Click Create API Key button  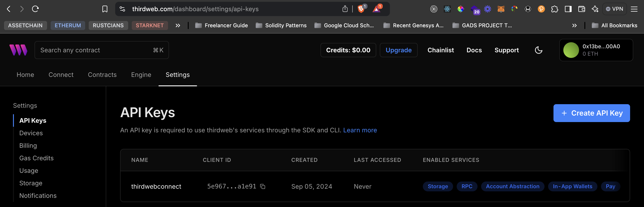[x=592, y=113]
